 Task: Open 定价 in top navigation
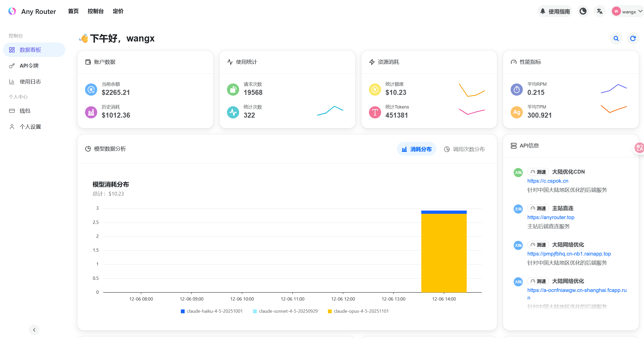point(118,11)
